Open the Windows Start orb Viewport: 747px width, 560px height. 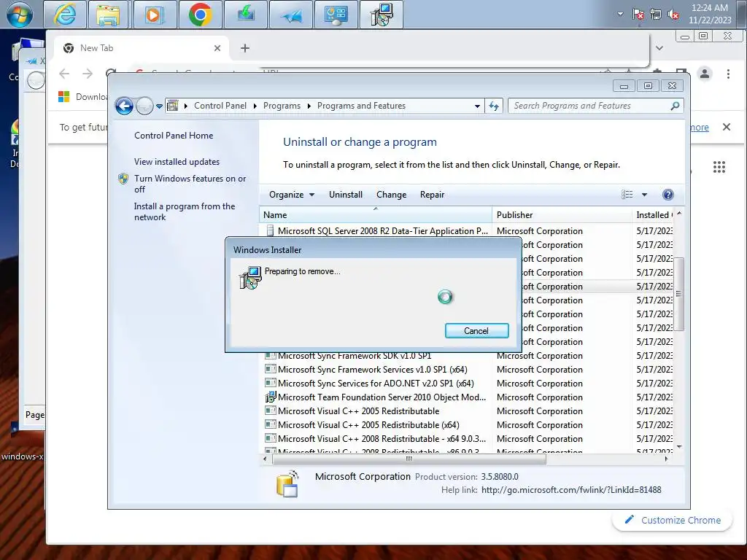20,14
